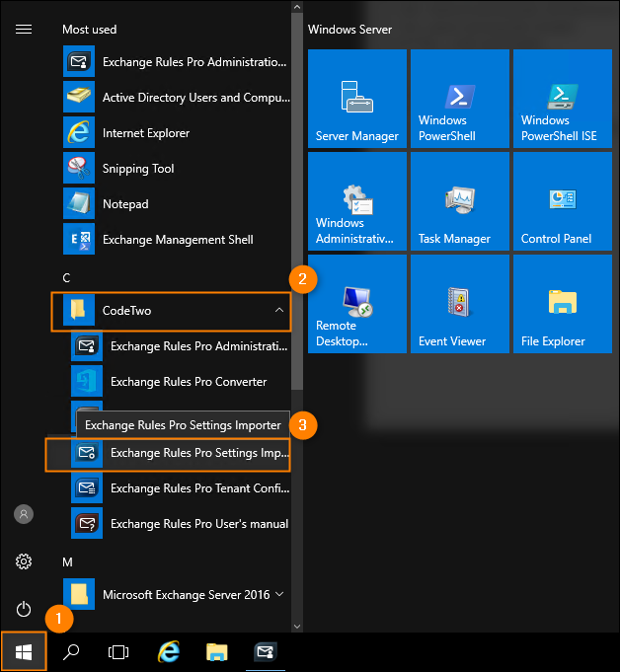Click the 'M' alphabet section header
This screenshot has height=672, width=620.
tap(67, 562)
